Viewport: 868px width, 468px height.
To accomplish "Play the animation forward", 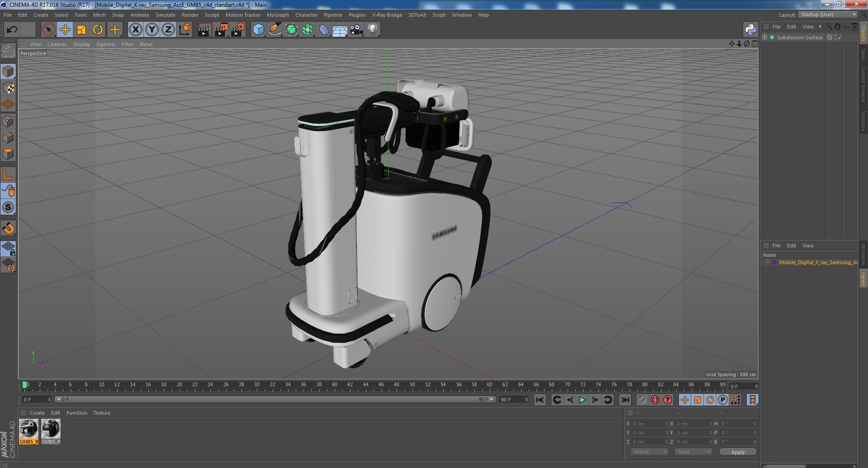I will pos(582,400).
